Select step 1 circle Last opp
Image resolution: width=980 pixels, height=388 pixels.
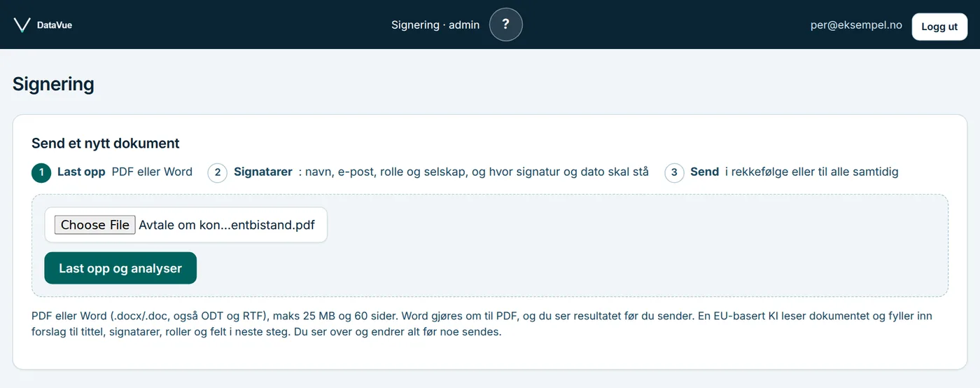(x=41, y=172)
